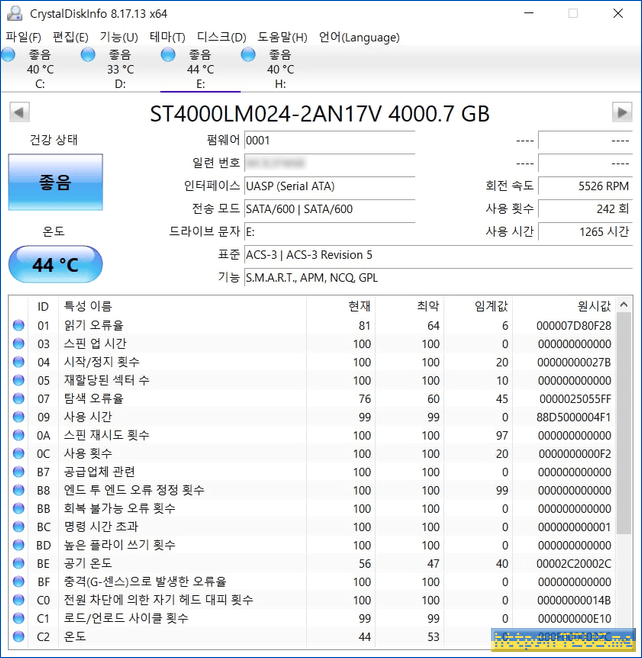Click status icon for BF 충격(G-센스)

18,582
